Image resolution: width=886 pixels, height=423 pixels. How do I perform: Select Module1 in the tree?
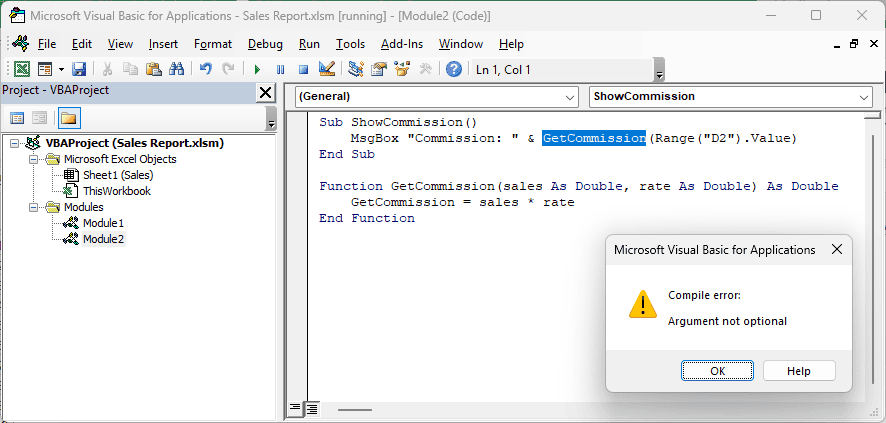(x=103, y=223)
